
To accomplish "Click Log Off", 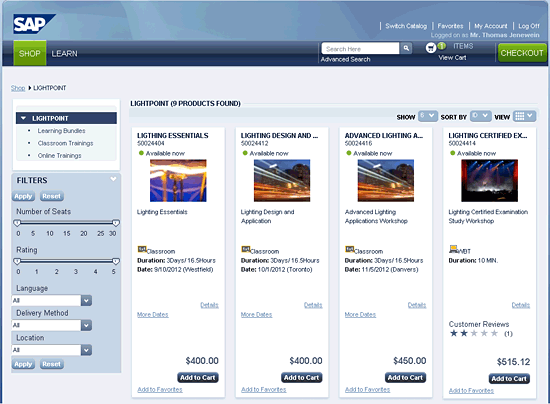I will click(529, 26).
